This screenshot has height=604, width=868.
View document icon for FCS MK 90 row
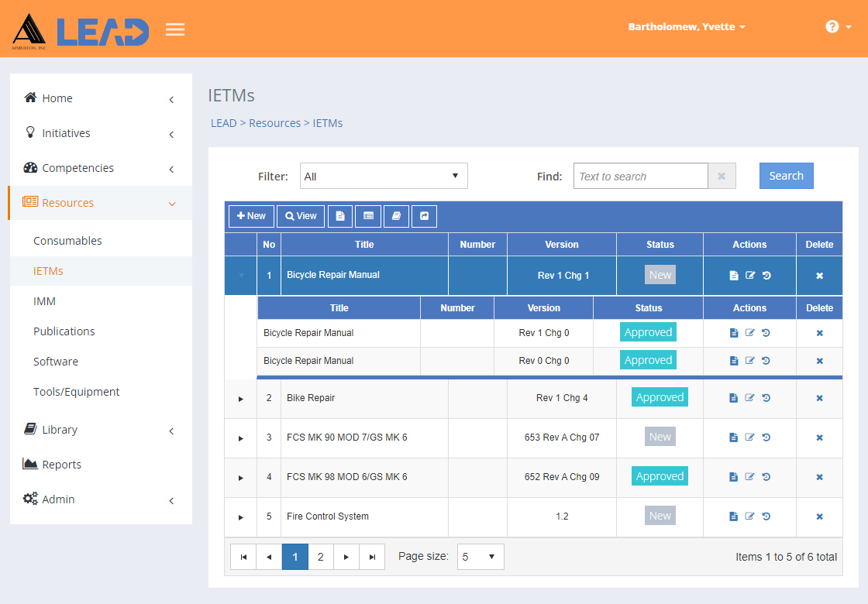[733, 438]
